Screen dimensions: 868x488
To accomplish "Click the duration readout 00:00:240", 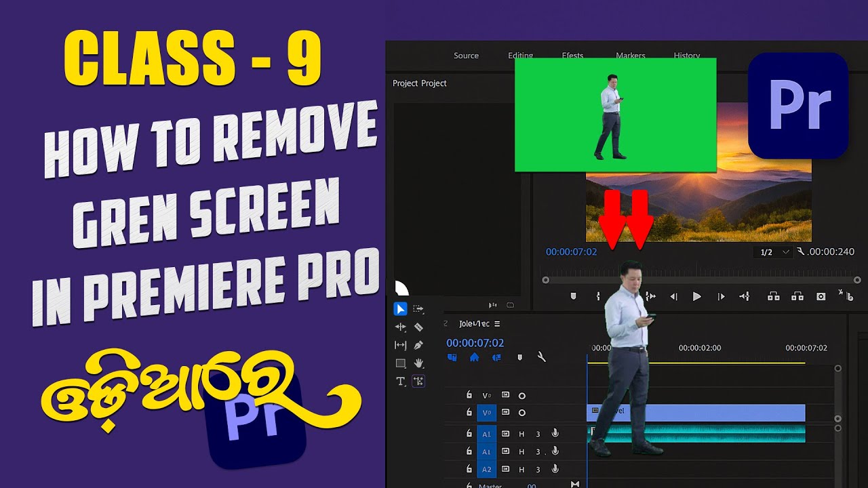I will pyautogui.click(x=830, y=251).
